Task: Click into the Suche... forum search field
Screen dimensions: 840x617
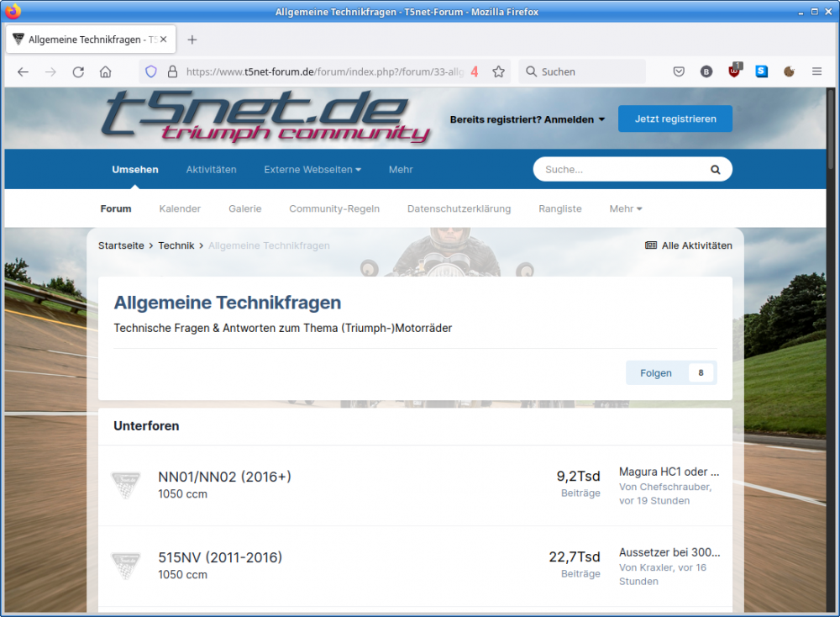Action: (622, 170)
